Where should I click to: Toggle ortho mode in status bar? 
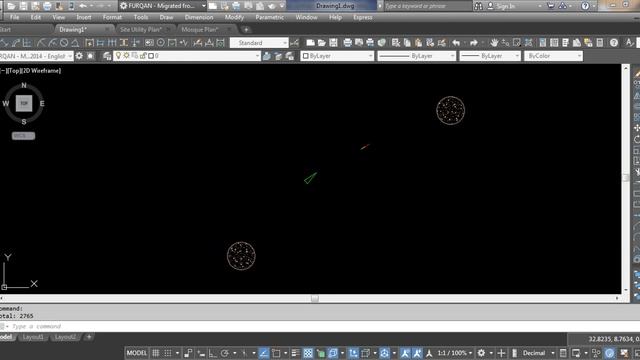point(212,353)
